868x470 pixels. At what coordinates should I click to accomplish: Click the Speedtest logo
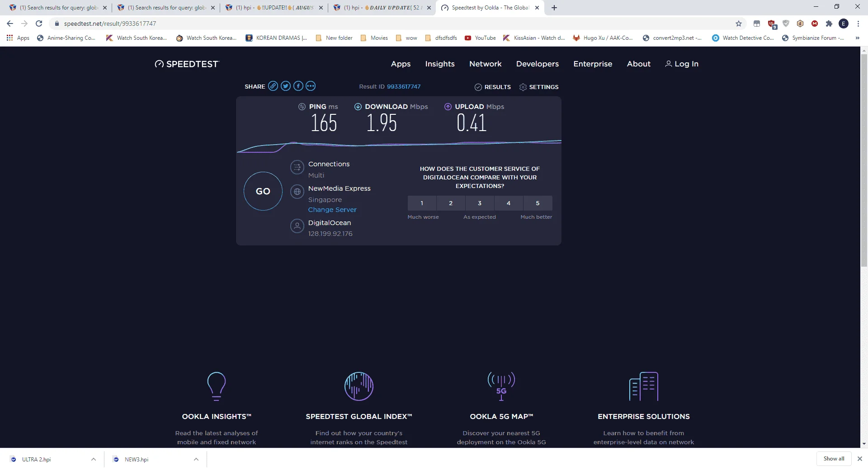point(187,64)
